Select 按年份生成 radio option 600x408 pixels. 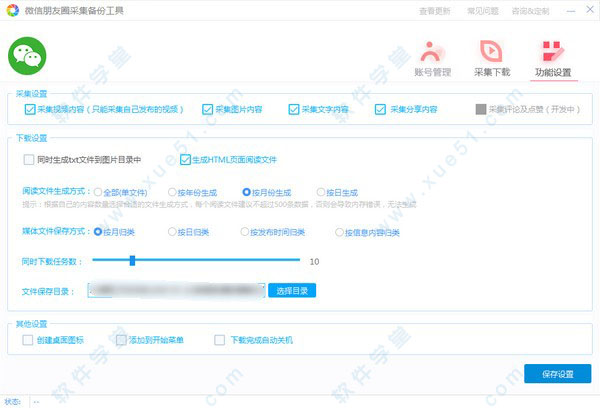172,192
